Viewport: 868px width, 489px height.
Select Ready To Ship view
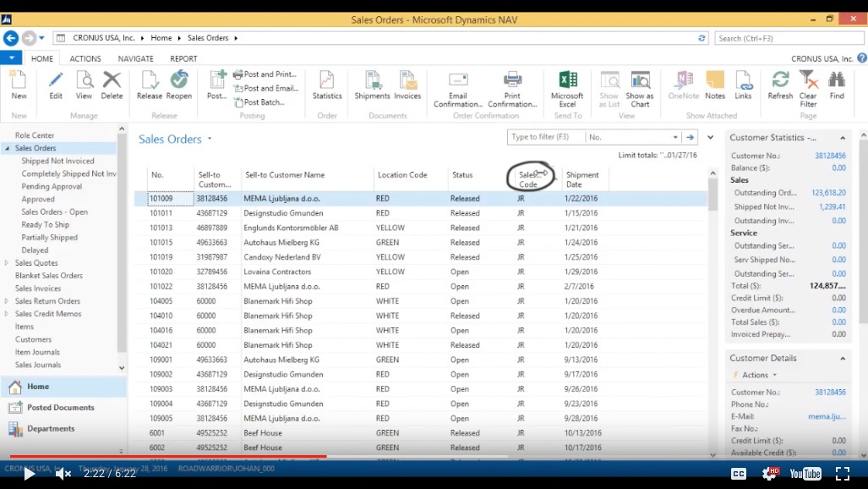click(46, 224)
